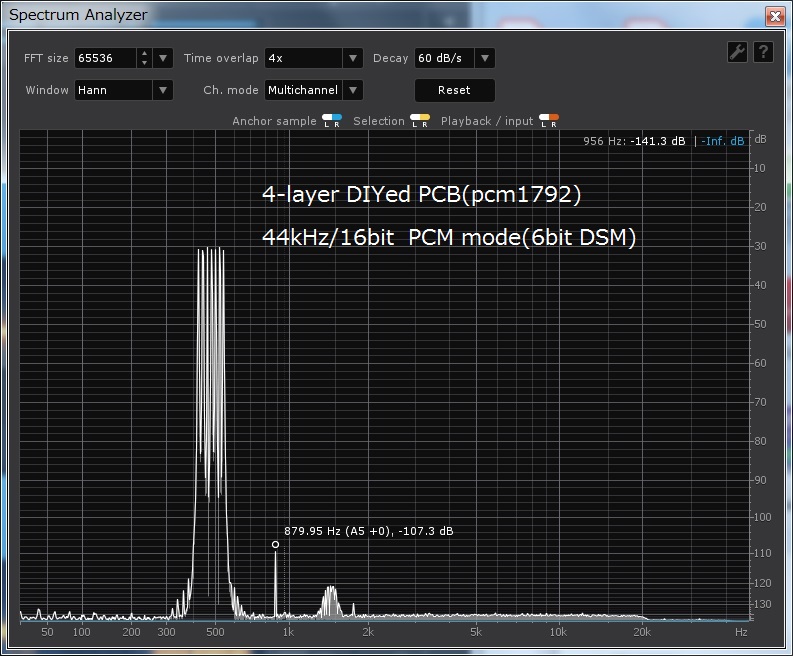Click the -60 dB axis label
This screenshot has width=793, height=656.
pyautogui.click(x=758, y=363)
